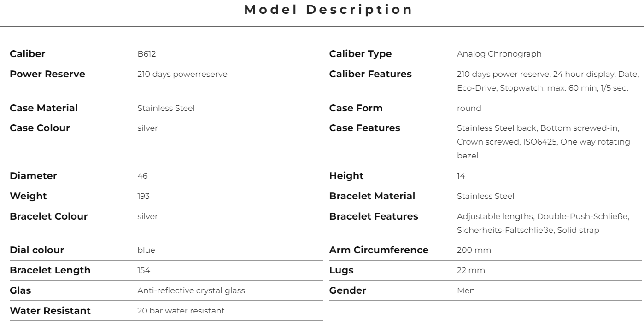Click the Lugs 22 mm value
Screen dimensions: 644x325
(471, 271)
